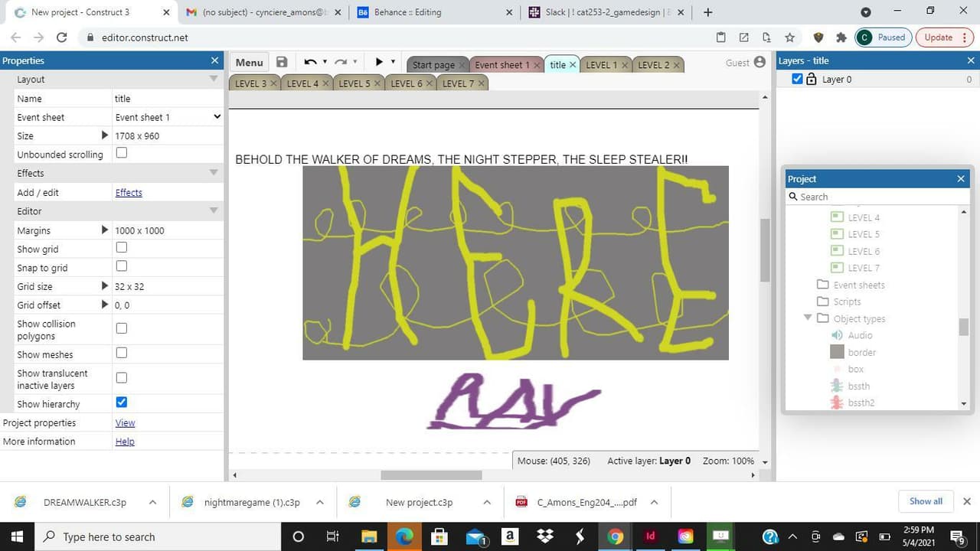
Task: Toggle Layer 0 visibility checkbox
Action: [797, 79]
